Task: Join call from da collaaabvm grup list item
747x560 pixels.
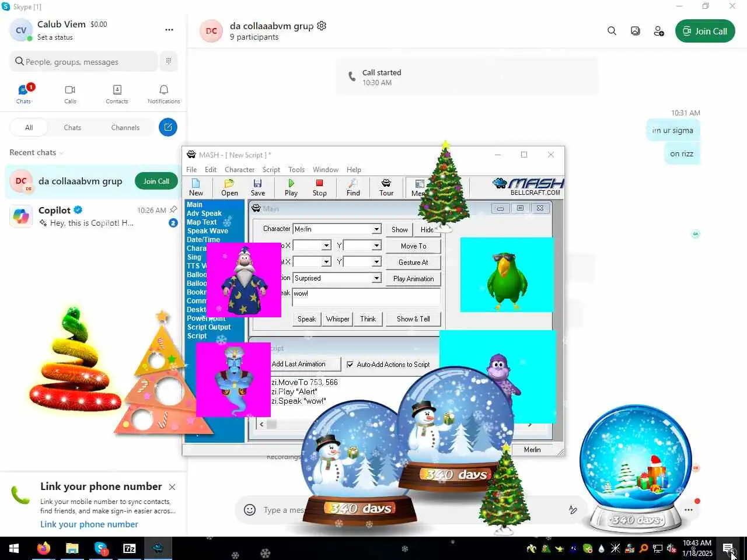Action: point(156,181)
